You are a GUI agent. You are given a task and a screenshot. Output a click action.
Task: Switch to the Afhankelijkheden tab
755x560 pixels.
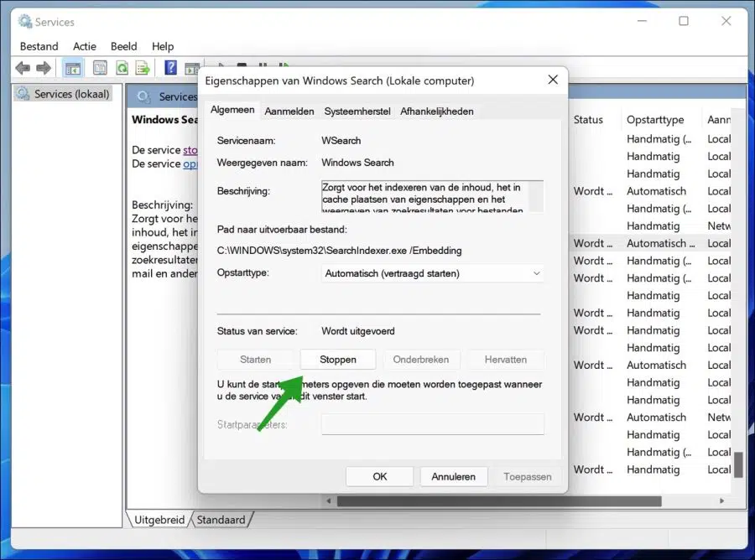tap(437, 111)
